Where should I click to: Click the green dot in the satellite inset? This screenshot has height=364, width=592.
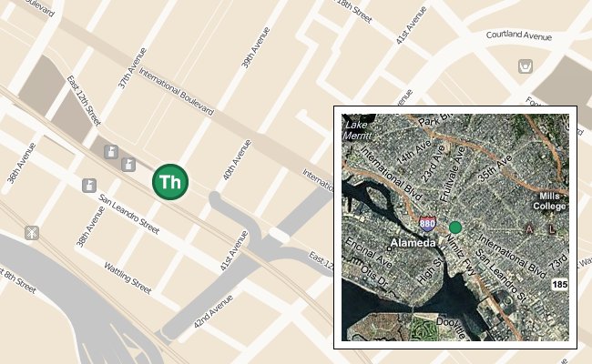click(x=455, y=227)
